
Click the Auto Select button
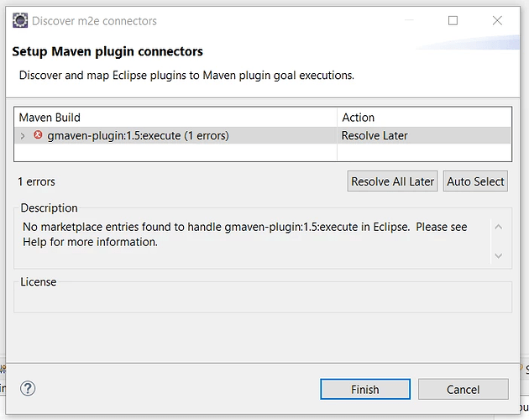pos(475,181)
